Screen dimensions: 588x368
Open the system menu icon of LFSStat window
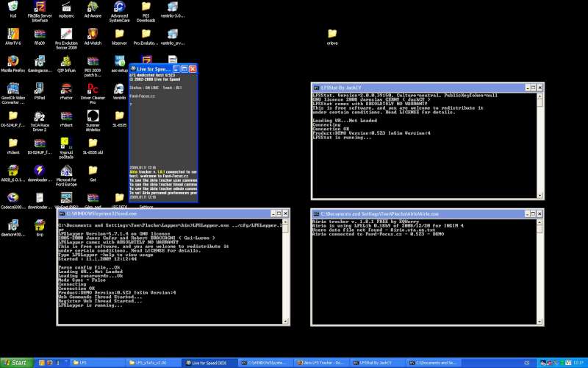point(316,87)
